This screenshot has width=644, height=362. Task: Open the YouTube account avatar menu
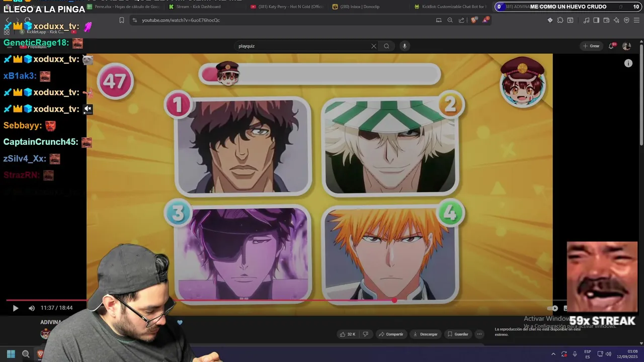tap(626, 46)
